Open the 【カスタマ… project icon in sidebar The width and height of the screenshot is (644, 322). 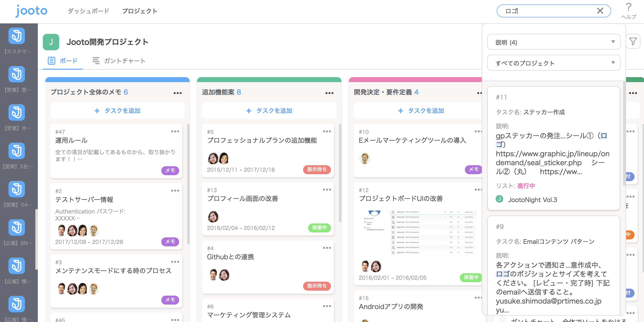coord(16,36)
